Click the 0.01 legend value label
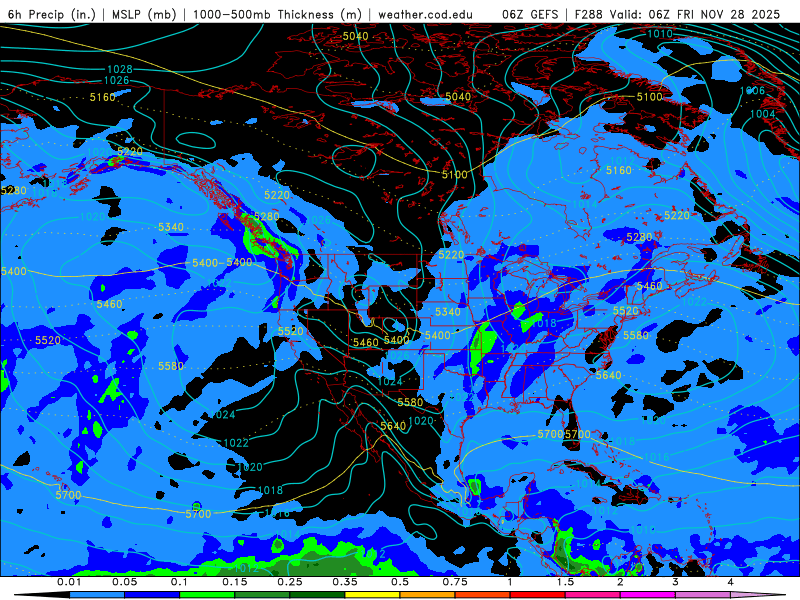Viewport: 800px width, 600px height. [x=69, y=582]
